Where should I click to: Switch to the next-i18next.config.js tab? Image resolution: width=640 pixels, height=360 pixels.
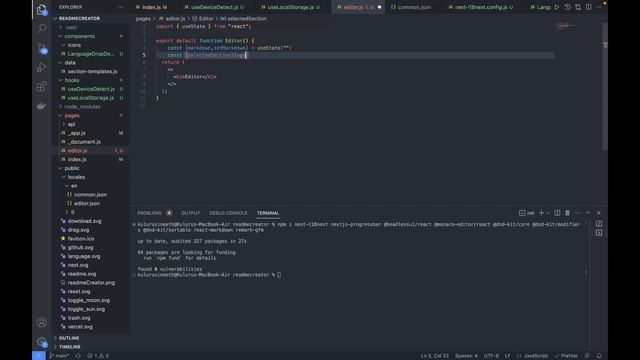pos(481,7)
